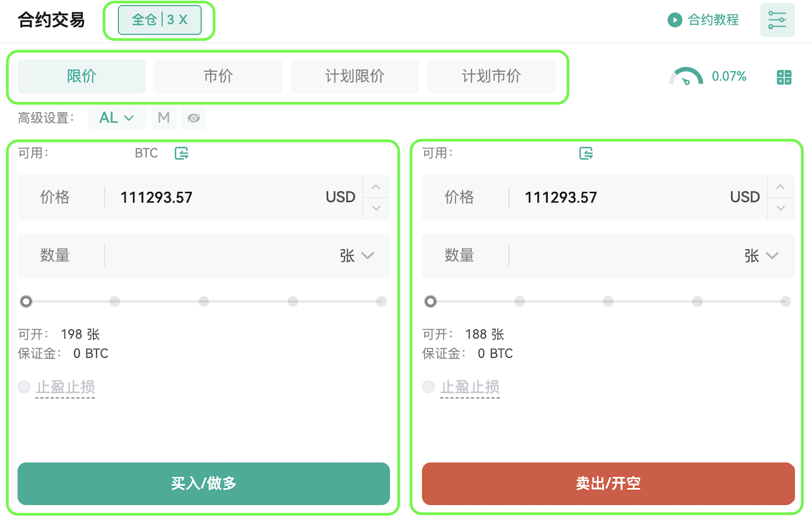This screenshot has height=521, width=812.
Task: Click the 全仓 3X leverage button
Action: [x=159, y=20]
